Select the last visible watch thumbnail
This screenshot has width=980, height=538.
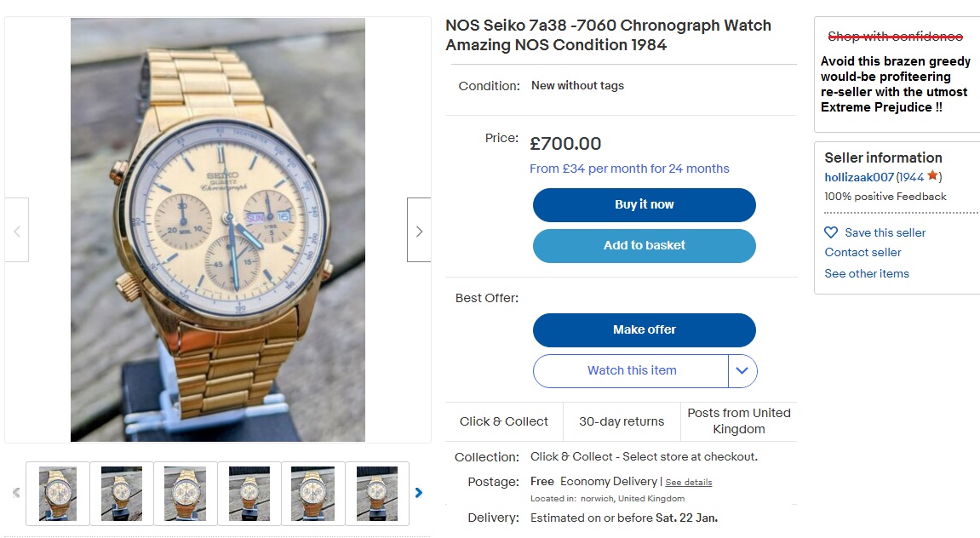[377, 493]
